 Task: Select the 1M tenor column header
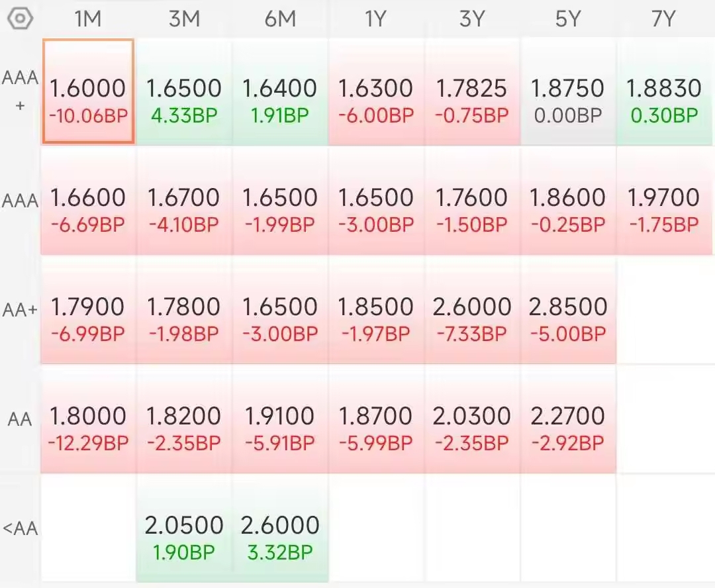[x=88, y=19]
